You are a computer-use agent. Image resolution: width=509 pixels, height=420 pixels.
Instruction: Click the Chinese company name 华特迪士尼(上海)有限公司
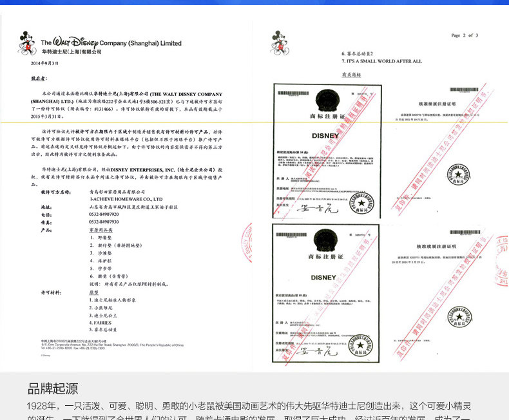[72, 52]
